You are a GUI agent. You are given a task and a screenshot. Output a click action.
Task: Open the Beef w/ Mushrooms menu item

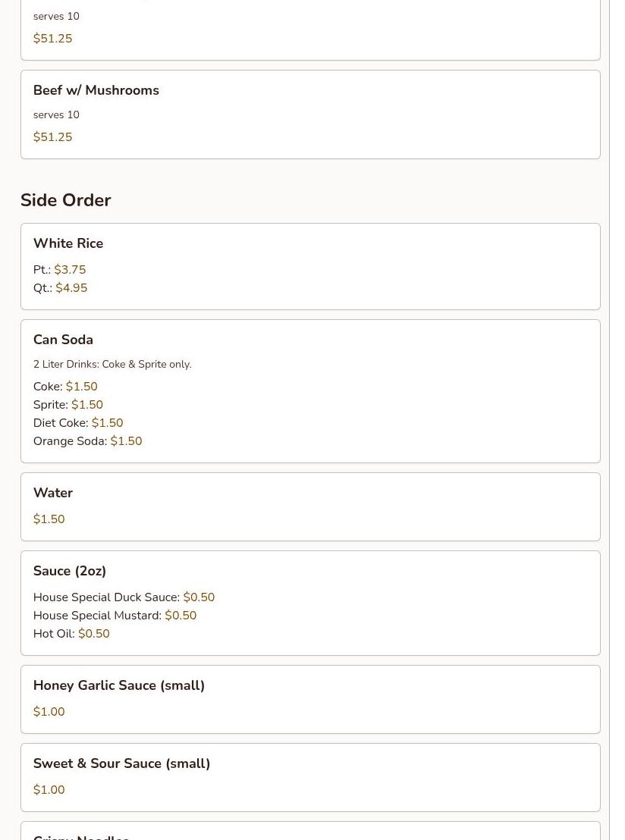(96, 90)
